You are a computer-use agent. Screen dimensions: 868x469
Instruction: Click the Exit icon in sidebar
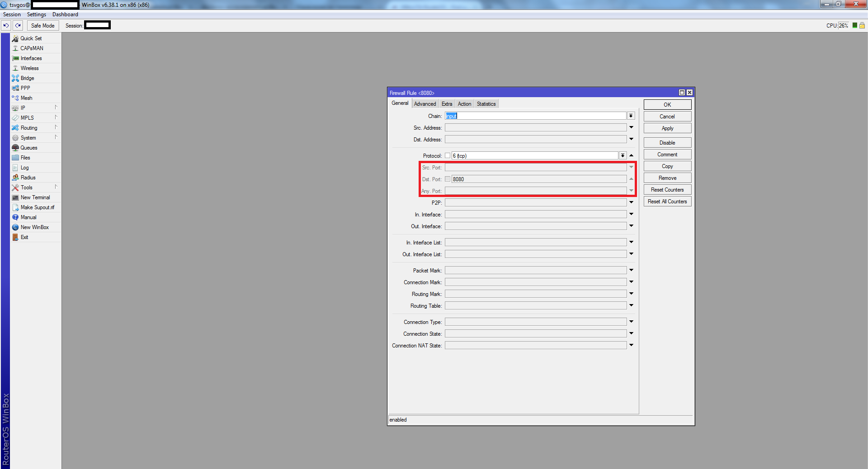click(x=15, y=237)
